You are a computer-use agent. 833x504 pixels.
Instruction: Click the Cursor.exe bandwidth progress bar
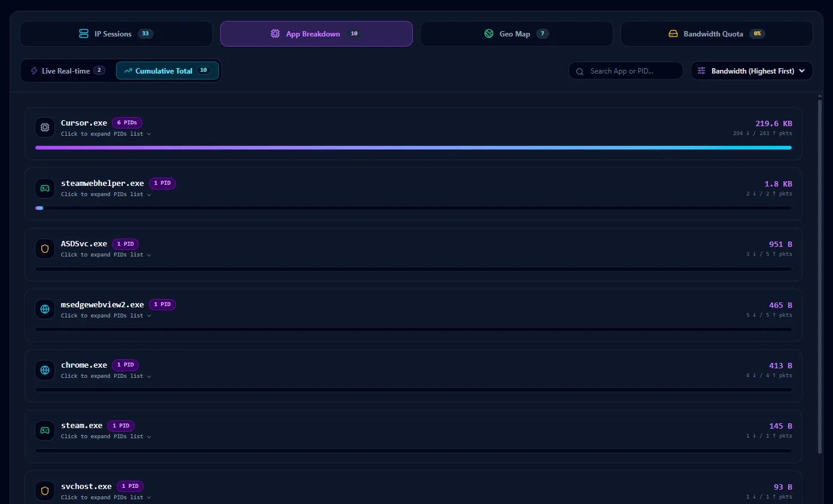tap(414, 148)
